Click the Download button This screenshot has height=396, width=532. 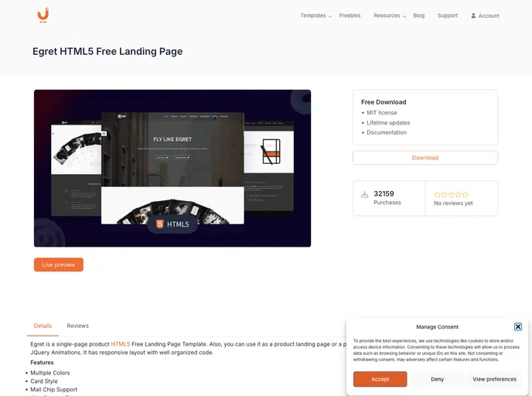click(425, 158)
